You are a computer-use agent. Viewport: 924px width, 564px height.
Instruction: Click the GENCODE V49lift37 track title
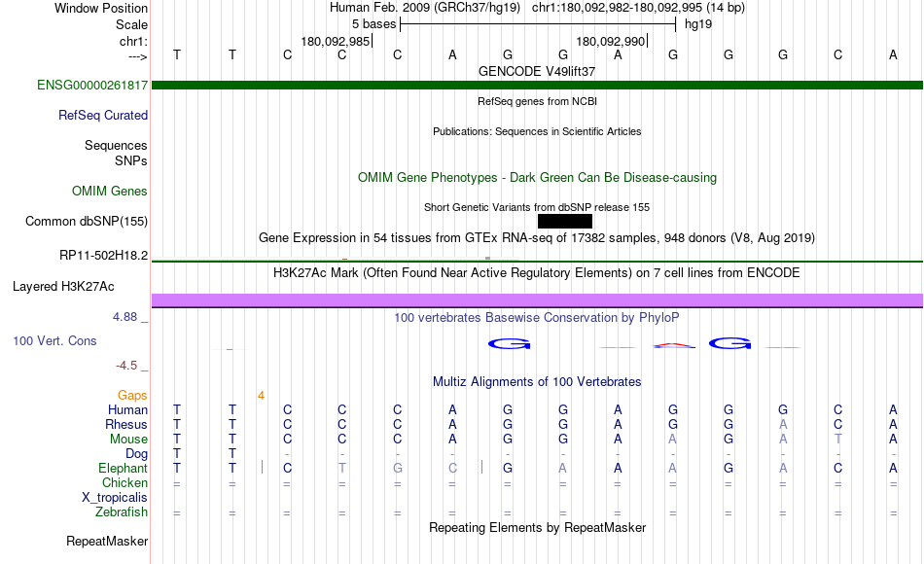[537, 71]
